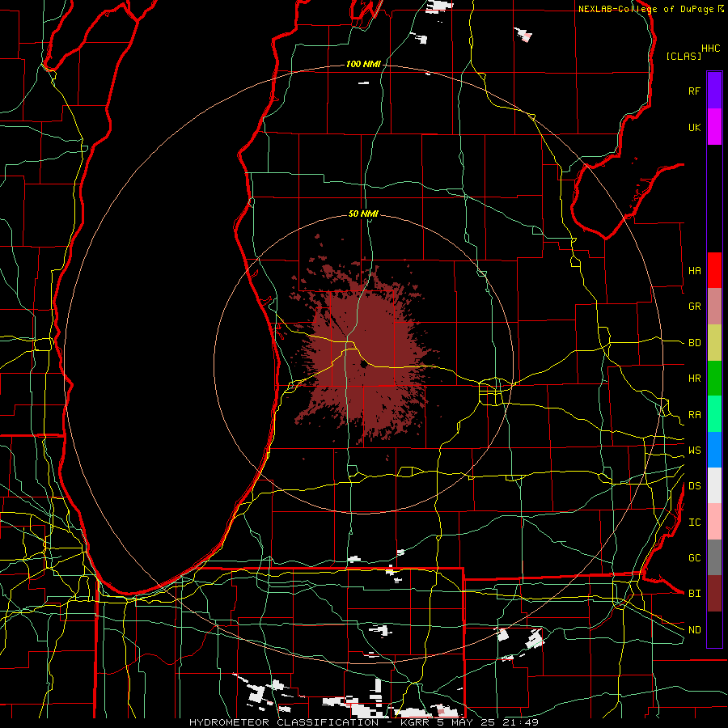Click the 'UK' legend label
Viewport: 728px width, 728px height.
[694, 127]
